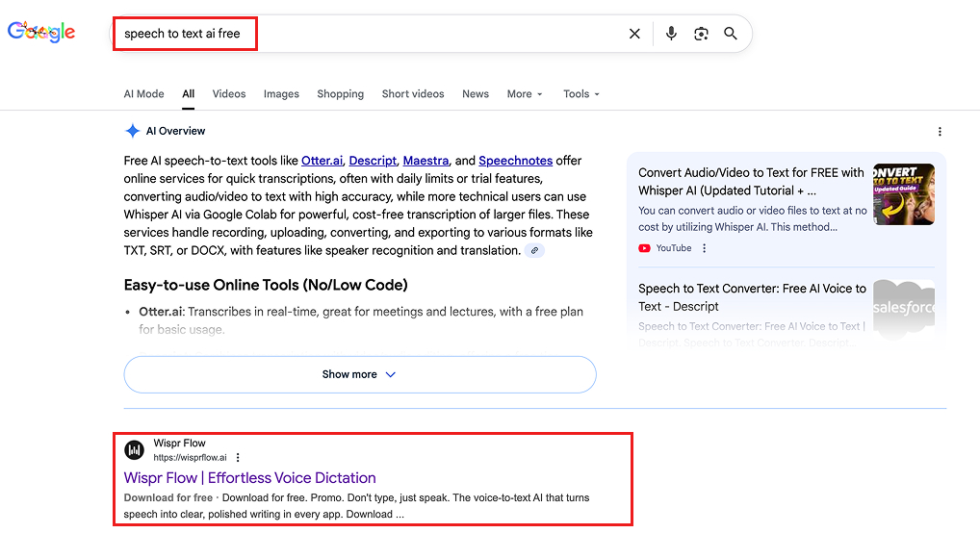The image size is (980, 533).
Task: Open the Short videos tab
Action: 413,93
